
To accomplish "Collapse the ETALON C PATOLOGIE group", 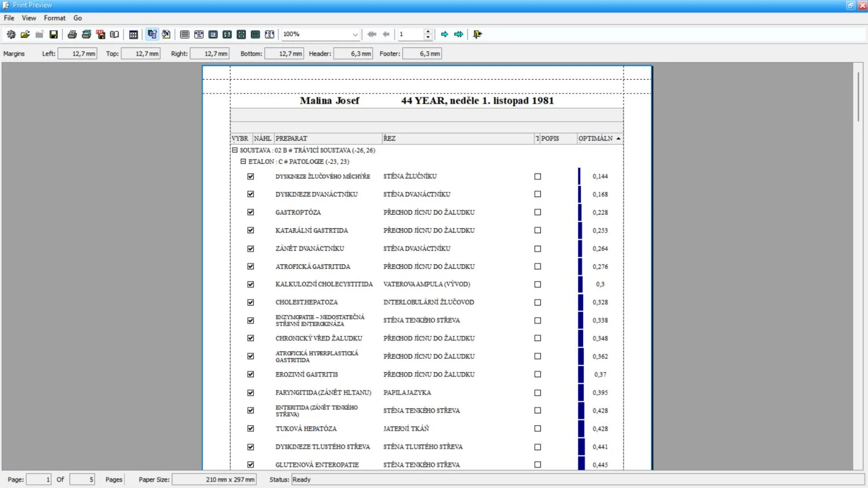I will click(x=243, y=161).
